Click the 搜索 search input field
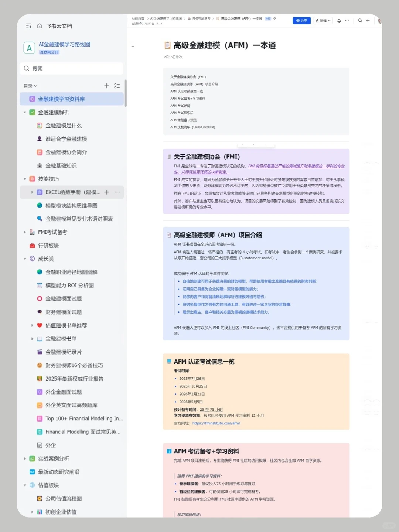The height and width of the screenshot is (532, 399). [x=71, y=68]
